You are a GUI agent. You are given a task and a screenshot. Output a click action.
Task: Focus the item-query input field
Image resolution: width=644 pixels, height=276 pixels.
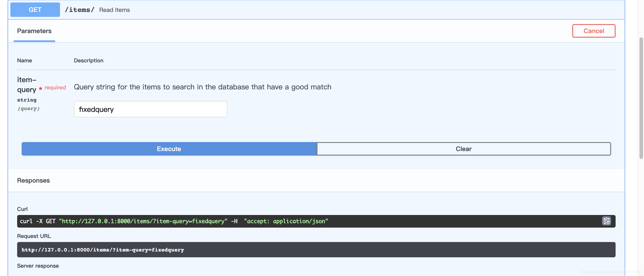pyautogui.click(x=150, y=109)
